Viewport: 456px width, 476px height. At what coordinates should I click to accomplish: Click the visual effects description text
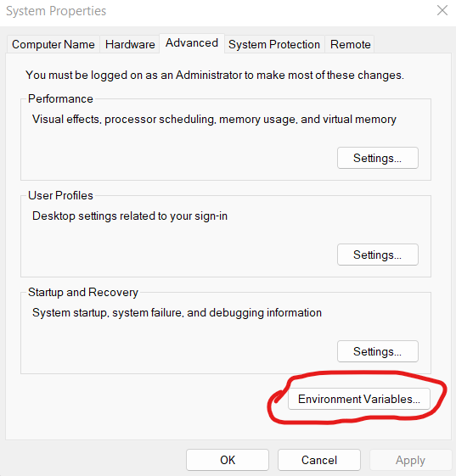pyautogui.click(x=214, y=120)
